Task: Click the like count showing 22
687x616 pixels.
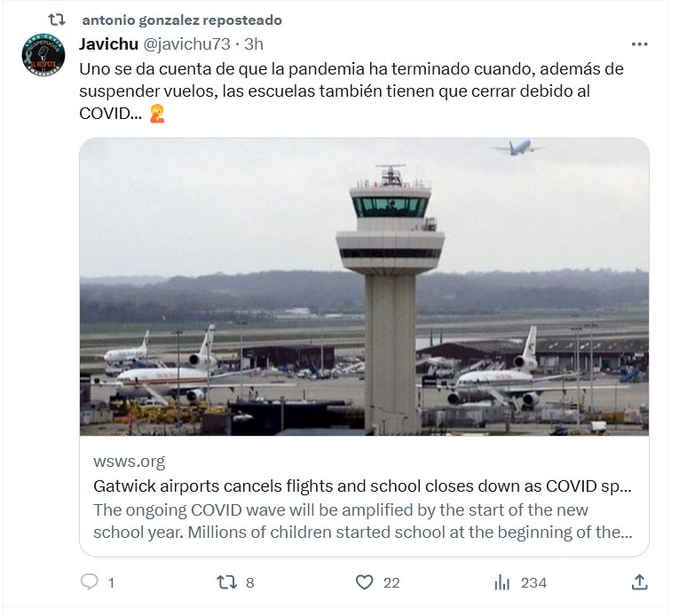Action: (391, 582)
